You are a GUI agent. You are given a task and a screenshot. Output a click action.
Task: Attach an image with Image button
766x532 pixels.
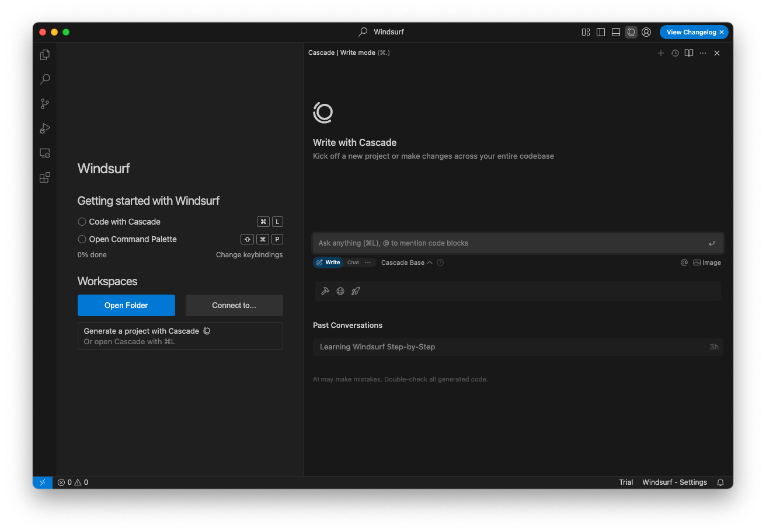point(707,262)
